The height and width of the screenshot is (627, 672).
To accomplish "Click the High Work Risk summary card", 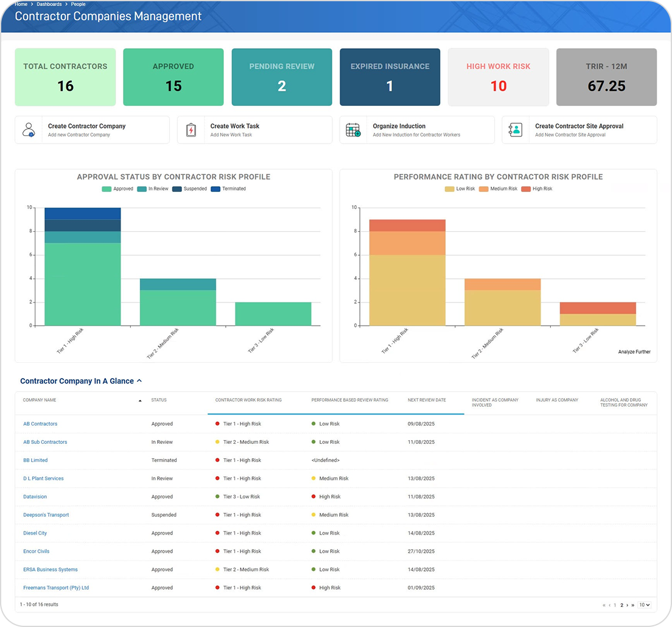I will coord(498,77).
